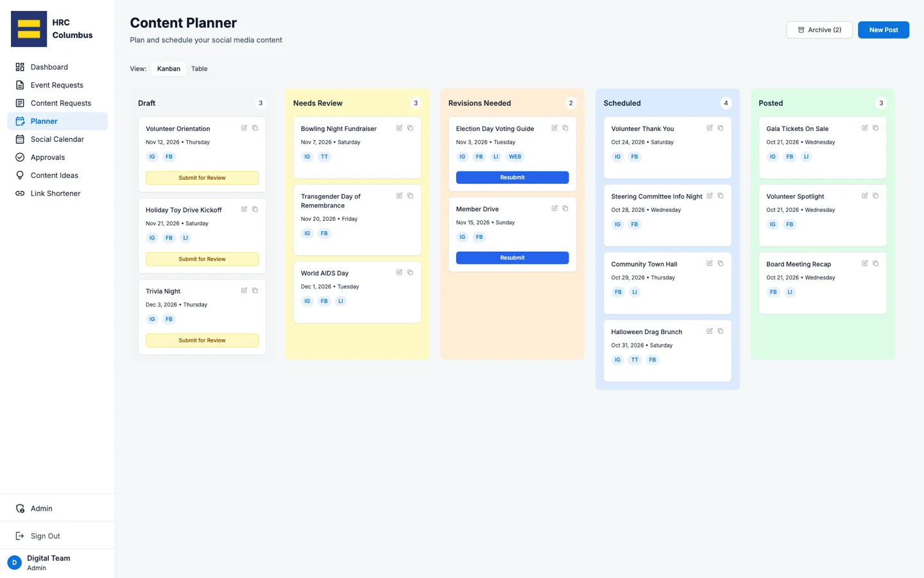This screenshot has height=578, width=924.
Task: Open the Archive (2) list
Action: (x=819, y=30)
